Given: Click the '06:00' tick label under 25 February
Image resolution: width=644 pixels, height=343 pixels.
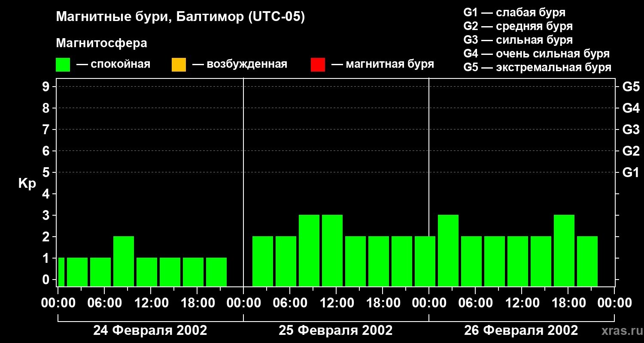Looking at the screenshot, I should (289, 303).
